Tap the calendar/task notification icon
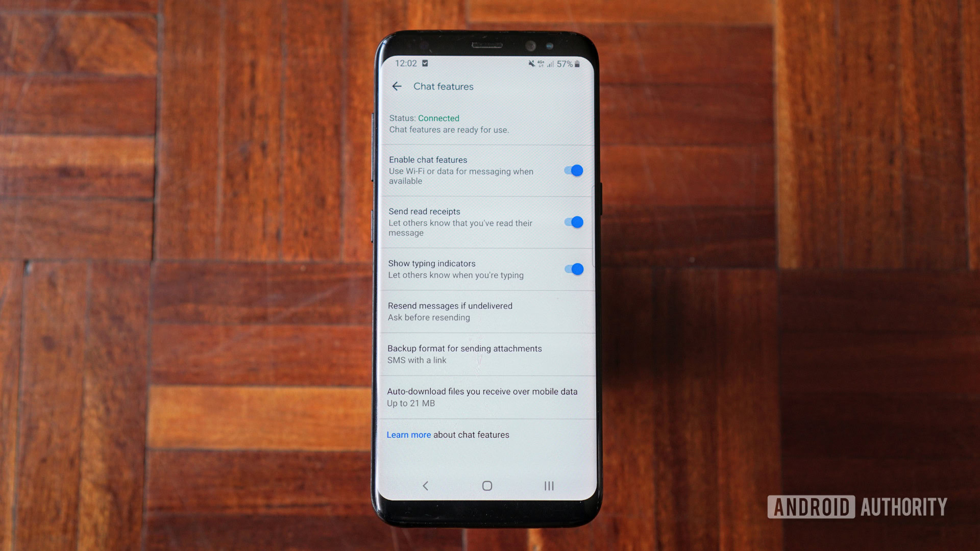 pos(418,63)
